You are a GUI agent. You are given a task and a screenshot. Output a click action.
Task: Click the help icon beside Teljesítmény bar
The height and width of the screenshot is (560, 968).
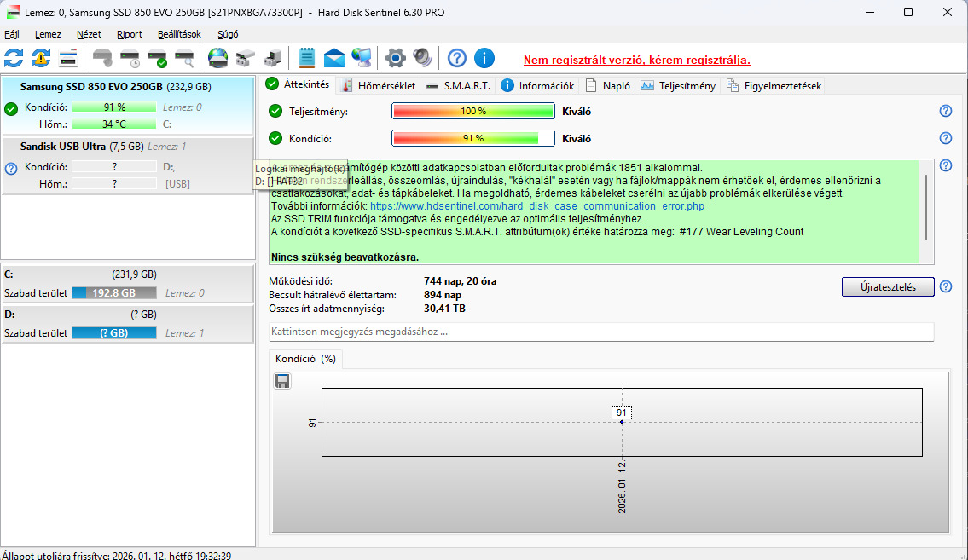pyautogui.click(x=945, y=111)
